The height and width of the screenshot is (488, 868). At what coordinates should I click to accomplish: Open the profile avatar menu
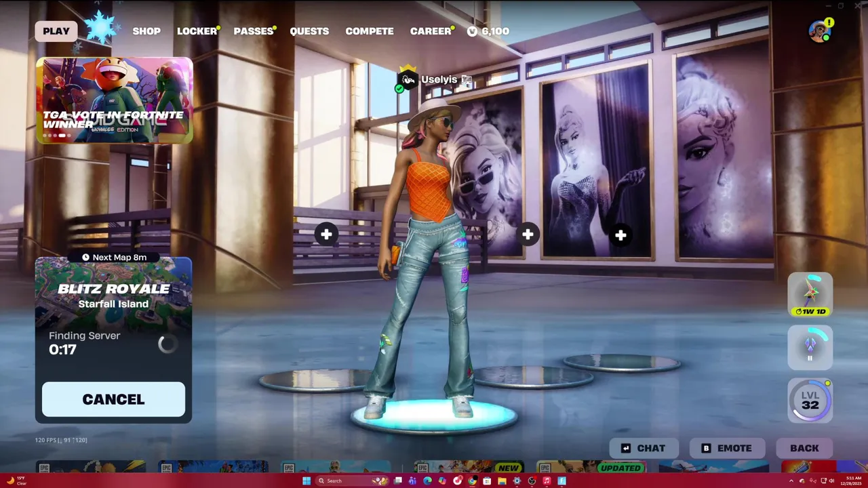[x=820, y=31]
